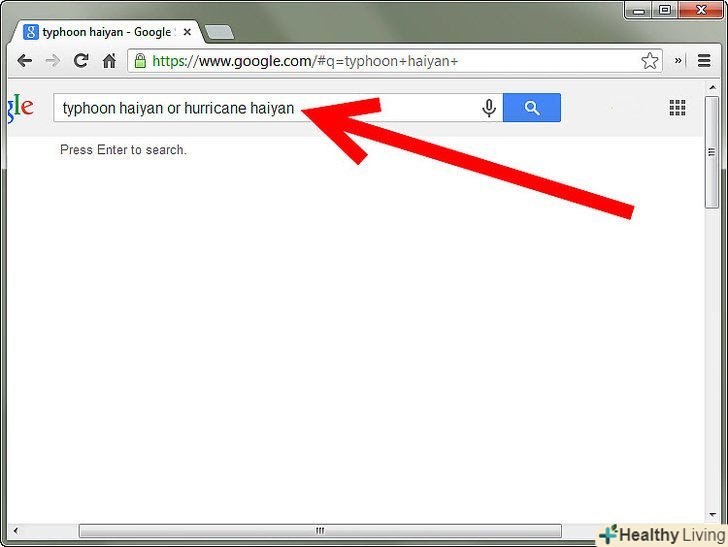The height and width of the screenshot is (547, 728).
Task: Close the Chrome window
Action: click(701, 10)
